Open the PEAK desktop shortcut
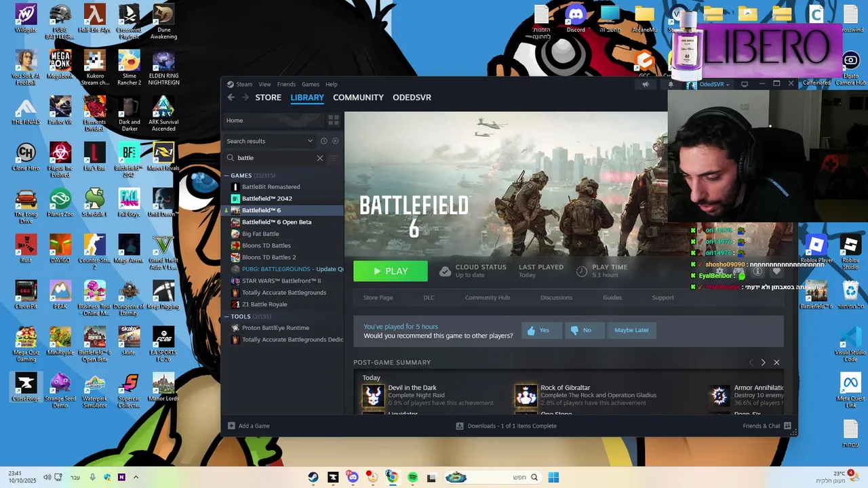The height and width of the screenshot is (488, 868). (60, 295)
